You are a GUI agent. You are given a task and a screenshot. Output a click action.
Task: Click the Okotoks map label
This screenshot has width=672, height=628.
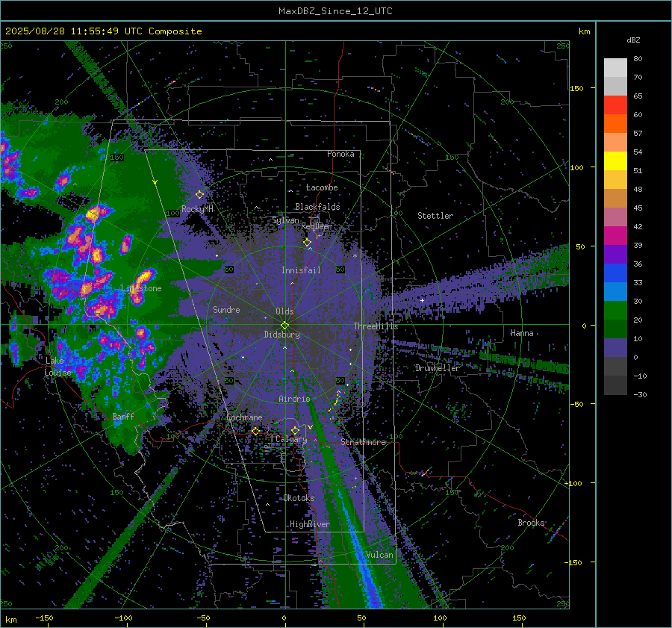click(299, 498)
